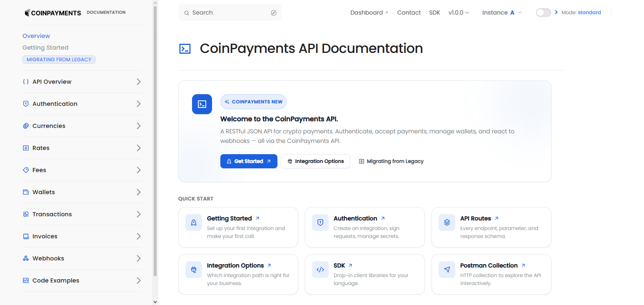
Task: Go to Contact in top nav
Action: pos(409,12)
